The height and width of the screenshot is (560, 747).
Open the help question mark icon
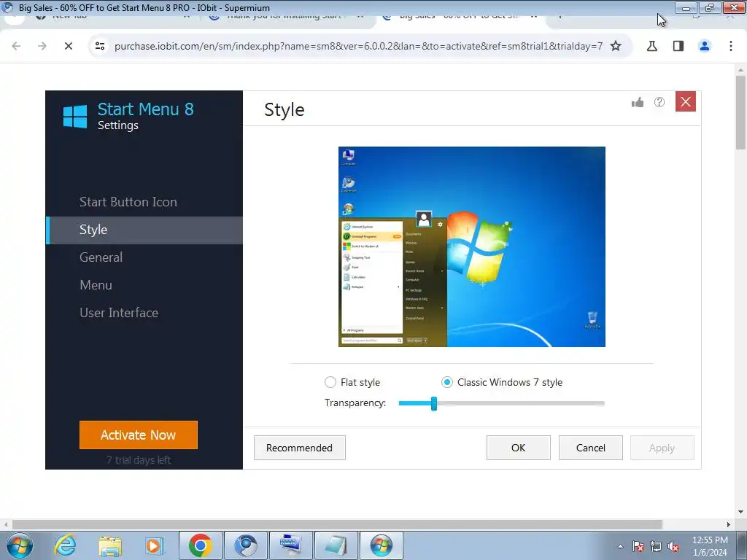tap(659, 102)
